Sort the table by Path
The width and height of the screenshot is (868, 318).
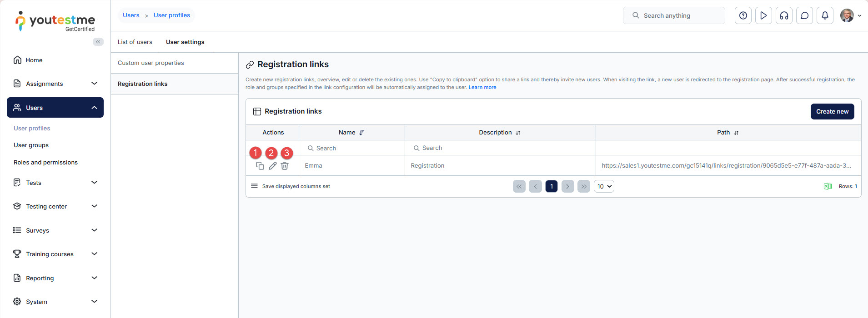click(x=736, y=133)
